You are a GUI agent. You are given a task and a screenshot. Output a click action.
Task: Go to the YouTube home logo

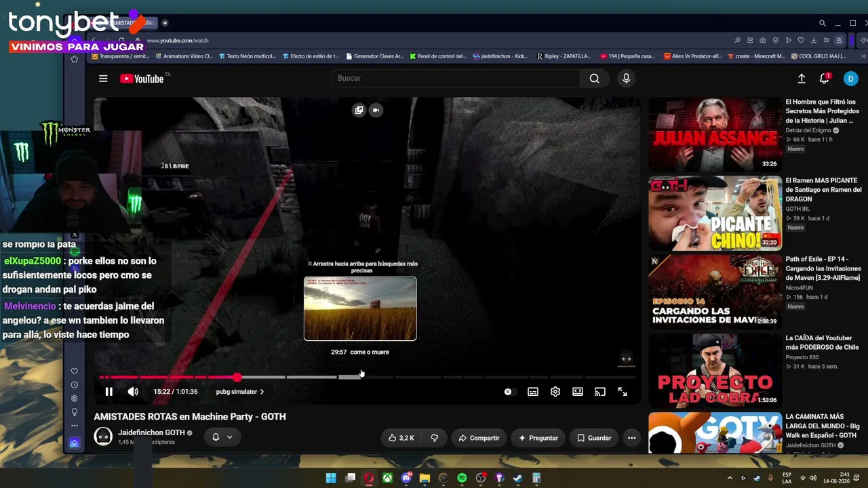click(x=142, y=79)
